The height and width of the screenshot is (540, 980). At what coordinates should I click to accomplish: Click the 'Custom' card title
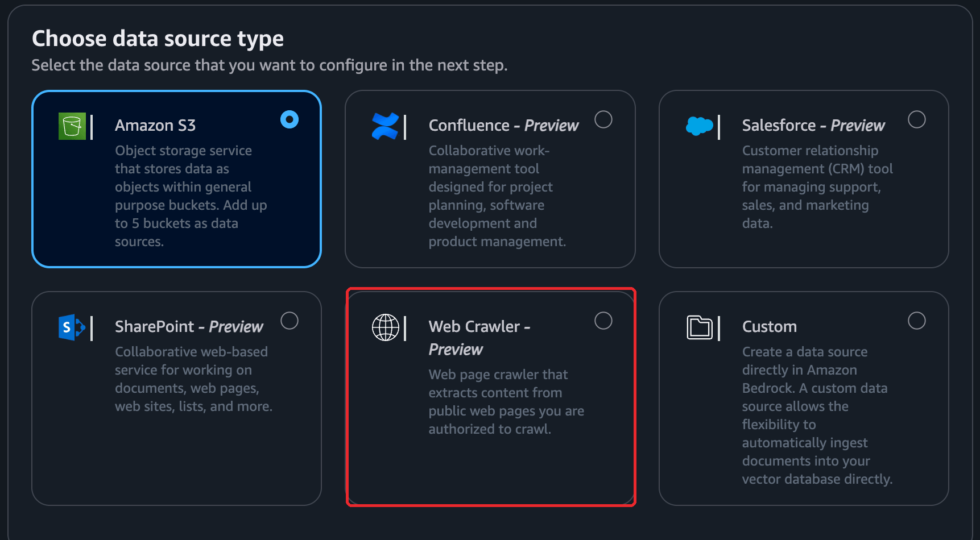(x=770, y=326)
